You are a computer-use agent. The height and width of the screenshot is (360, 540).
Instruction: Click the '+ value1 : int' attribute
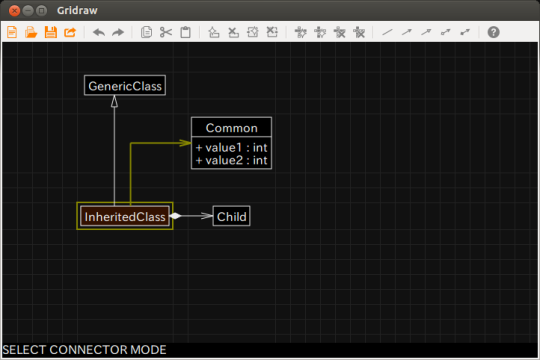pos(231,147)
